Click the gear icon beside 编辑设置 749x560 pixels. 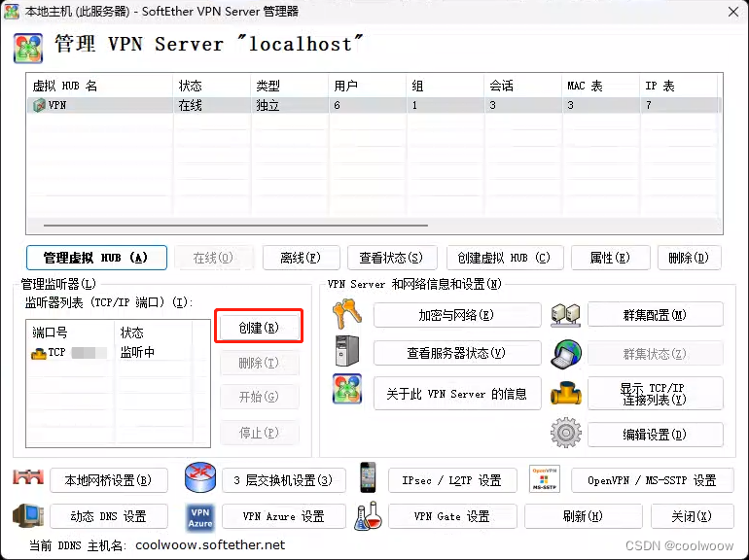[x=566, y=433]
